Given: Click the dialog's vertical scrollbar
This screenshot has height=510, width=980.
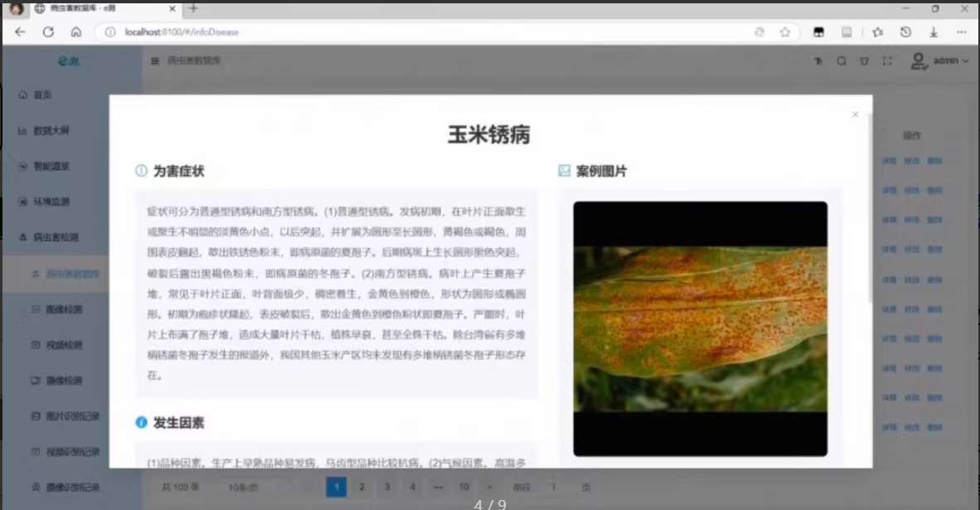Looking at the screenshot, I should 870,209.
